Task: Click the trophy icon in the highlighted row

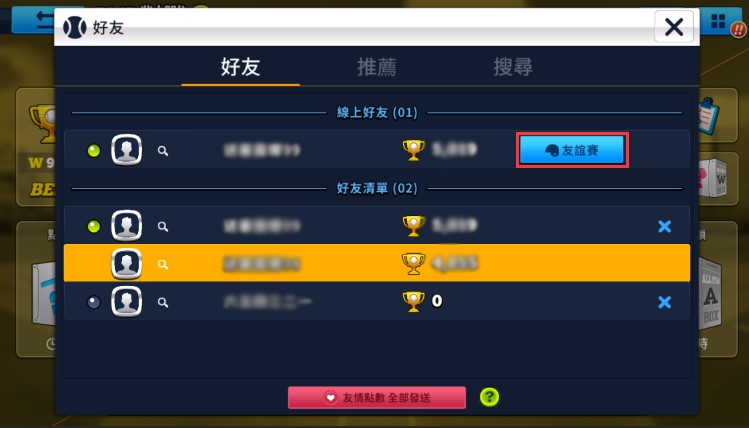Action: click(413, 264)
